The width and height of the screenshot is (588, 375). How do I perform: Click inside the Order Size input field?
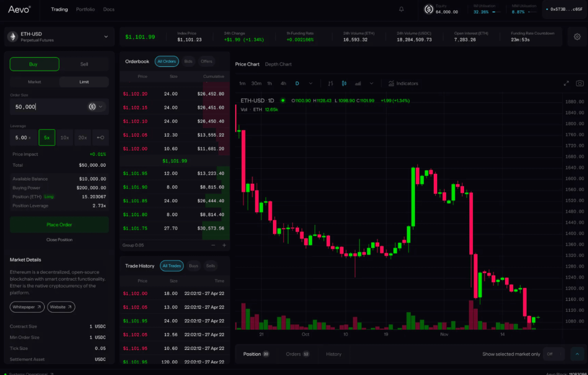pos(44,107)
